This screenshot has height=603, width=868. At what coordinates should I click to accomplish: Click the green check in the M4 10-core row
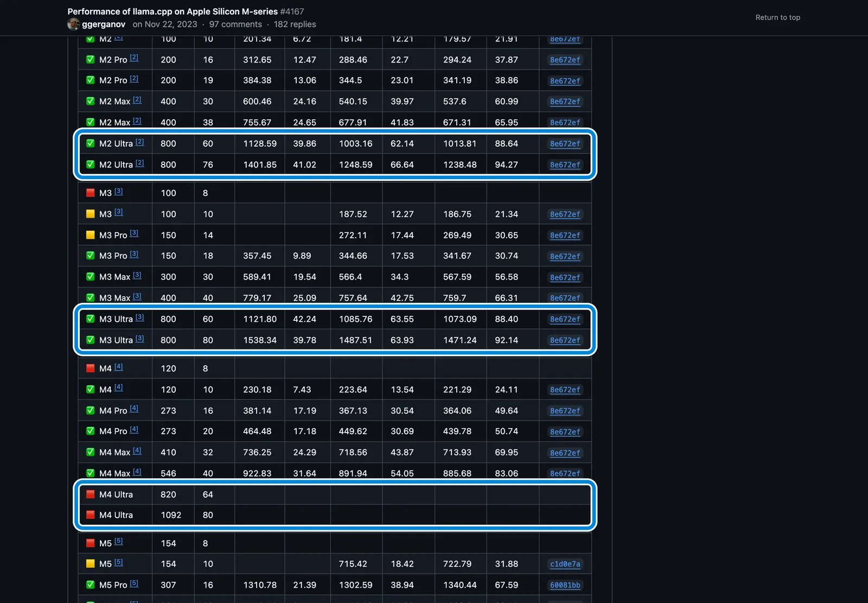(91, 390)
